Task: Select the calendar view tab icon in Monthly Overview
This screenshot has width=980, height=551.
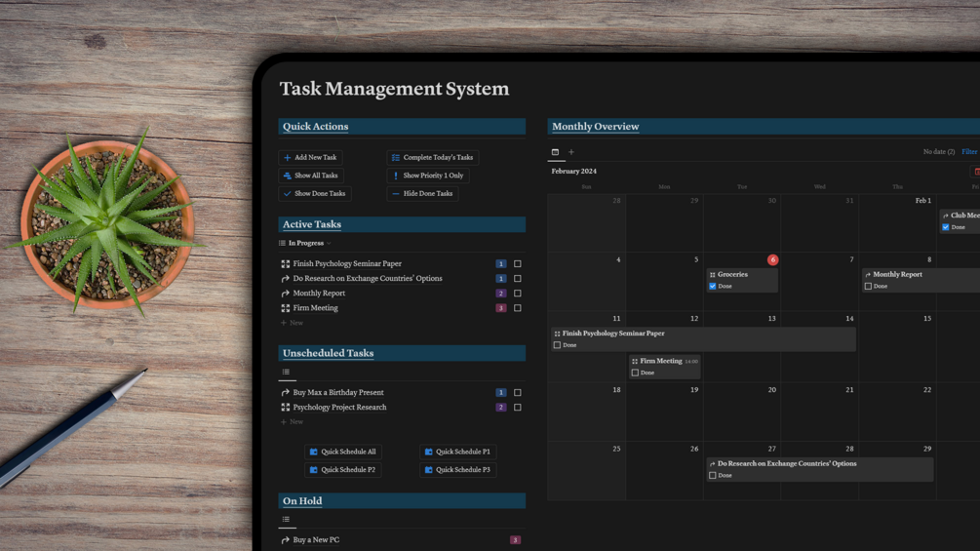Action: point(555,152)
